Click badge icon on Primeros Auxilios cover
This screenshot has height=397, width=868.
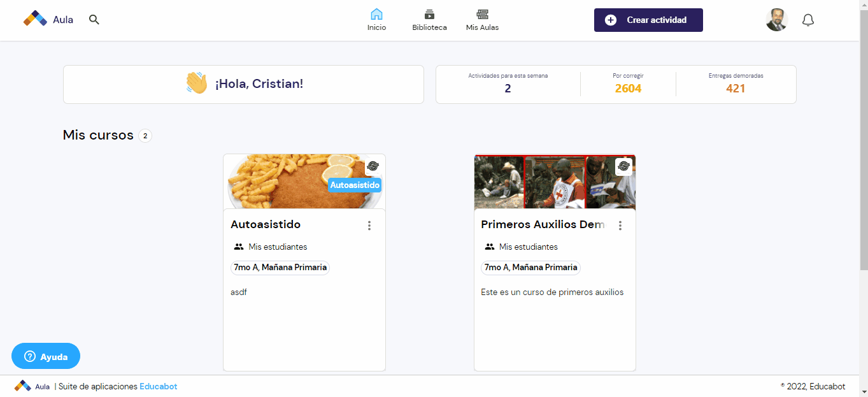tap(623, 166)
